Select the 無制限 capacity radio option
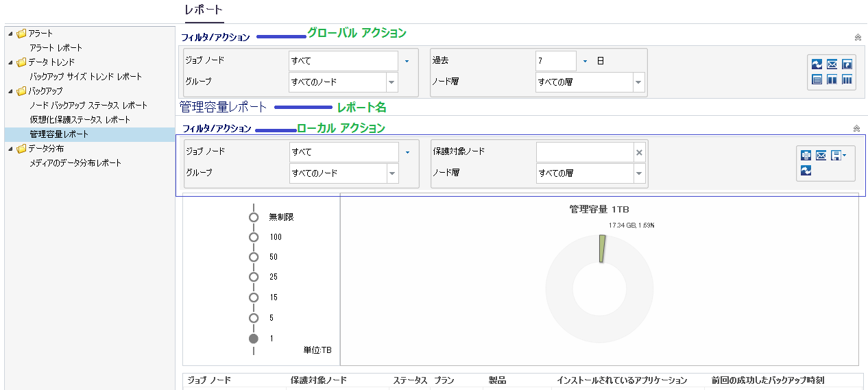The width and height of the screenshot is (868, 390). [x=254, y=217]
